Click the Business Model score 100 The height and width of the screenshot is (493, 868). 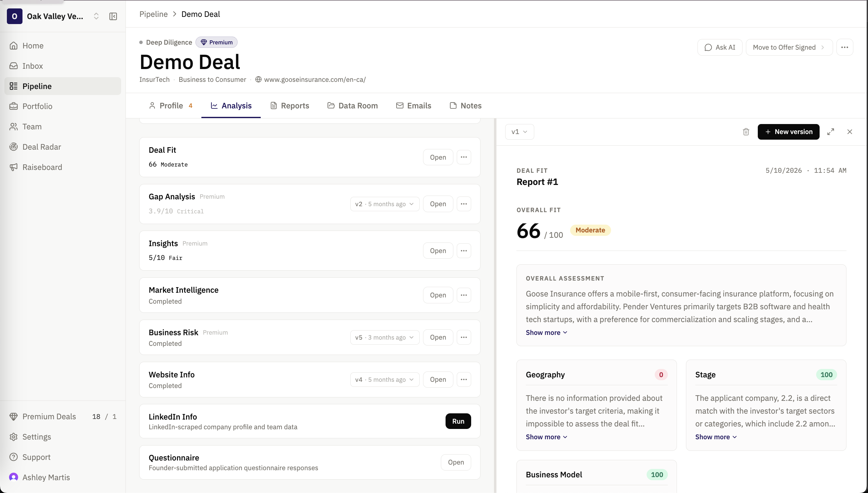[x=657, y=475]
